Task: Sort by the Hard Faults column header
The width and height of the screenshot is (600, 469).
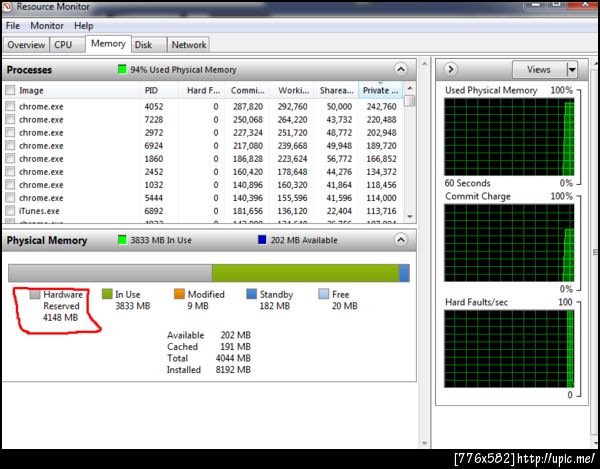Action: click(x=201, y=90)
